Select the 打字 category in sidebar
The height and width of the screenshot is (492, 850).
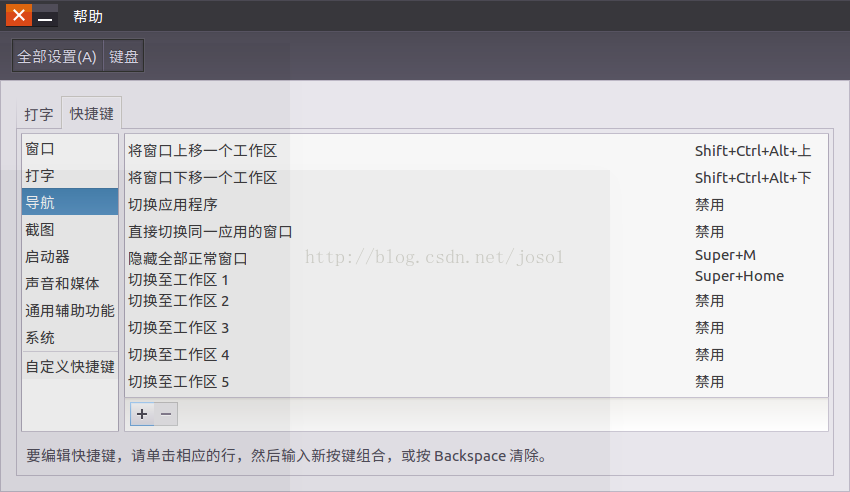[x=70, y=176]
